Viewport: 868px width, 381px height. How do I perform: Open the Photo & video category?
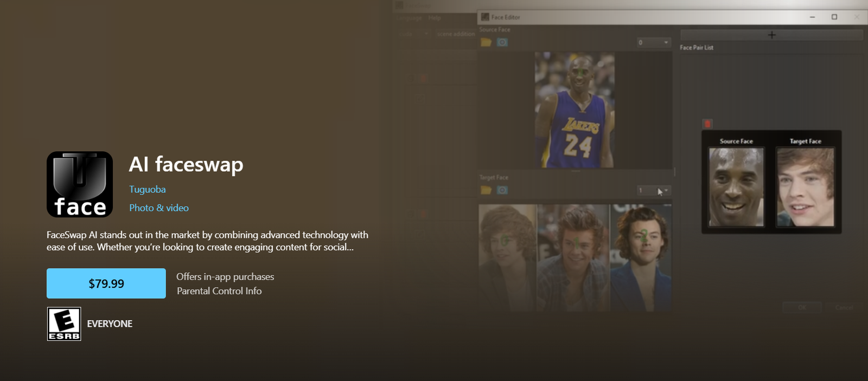158,208
